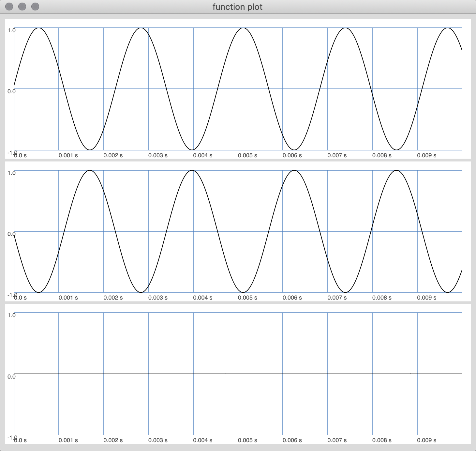Click "0.001 s" label under flat-line plot
The image size is (476, 451).
(x=68, y=440)
